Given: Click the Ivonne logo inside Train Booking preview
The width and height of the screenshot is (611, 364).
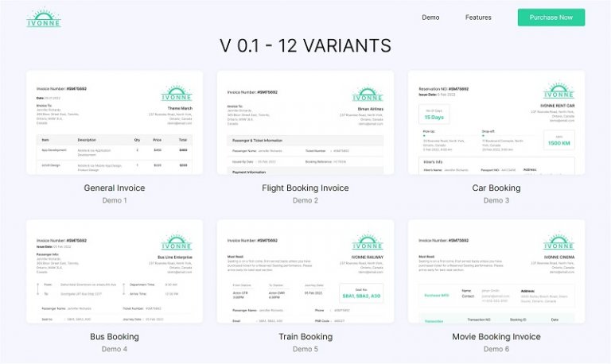Looking at the screenshot, I should tap(368, 242).
